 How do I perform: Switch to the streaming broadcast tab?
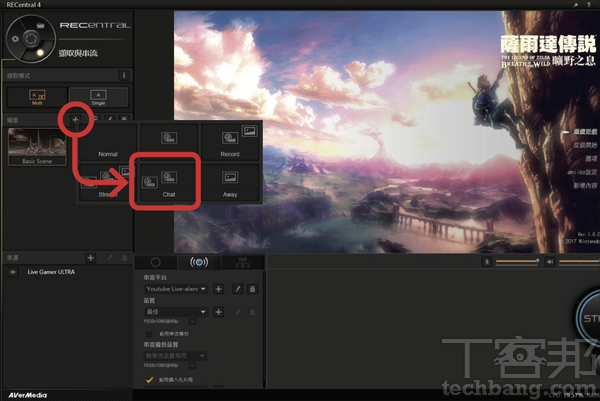(198, 262)
